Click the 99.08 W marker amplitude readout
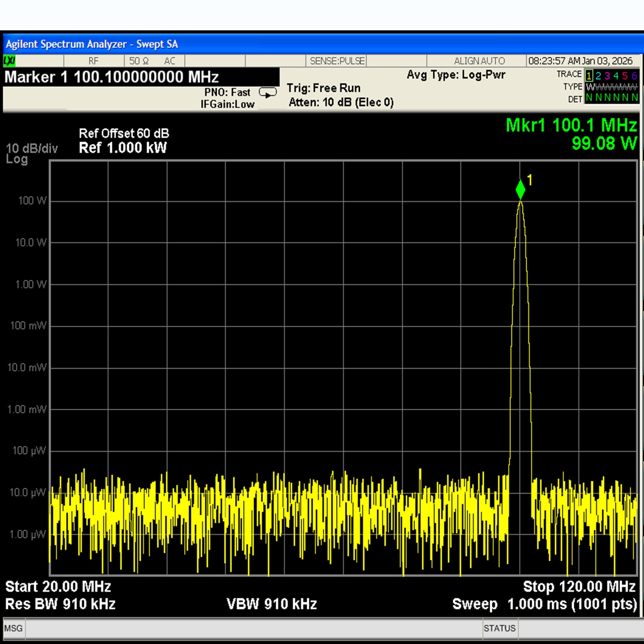This screenshot has height=644, width=644. 604,143
